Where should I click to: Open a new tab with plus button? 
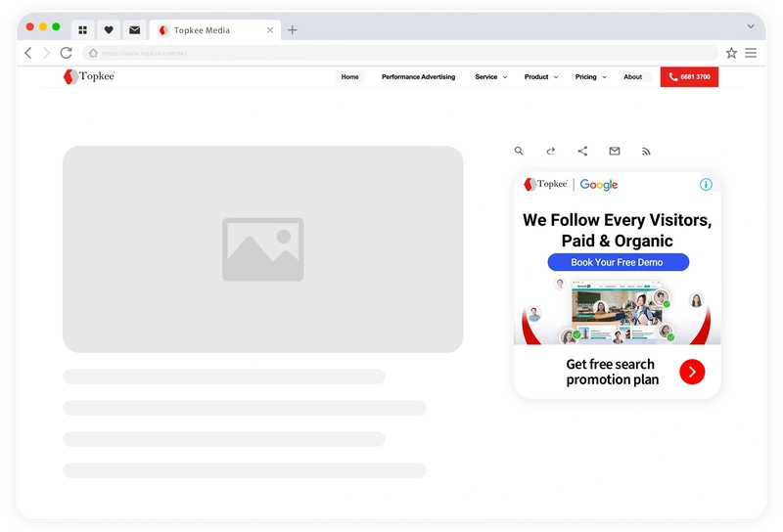(x=292, y=30)
